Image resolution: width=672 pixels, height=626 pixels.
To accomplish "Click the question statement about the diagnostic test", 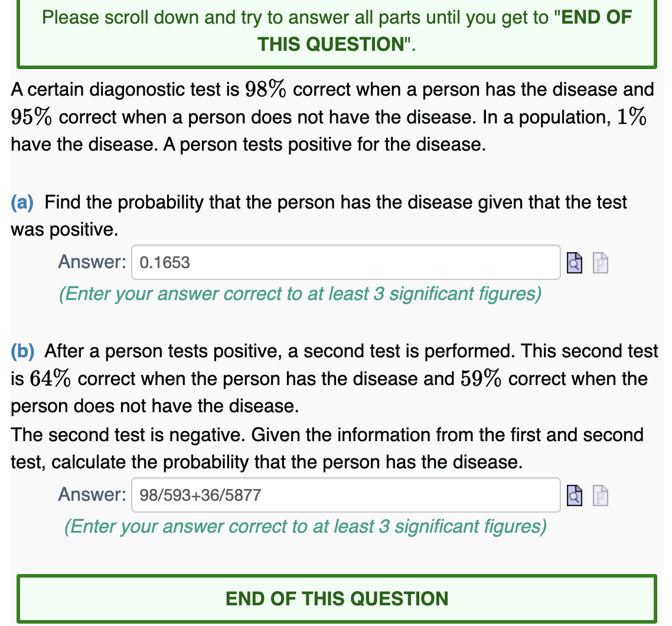I will [x=331, y=116].
